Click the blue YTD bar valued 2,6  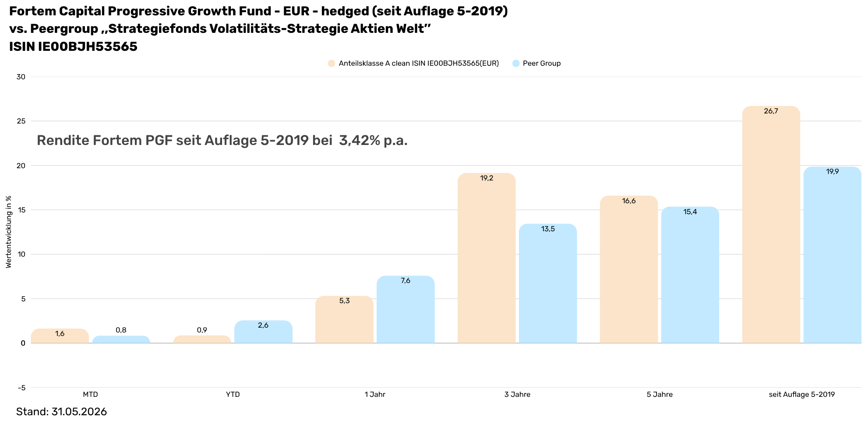[263, 332]
